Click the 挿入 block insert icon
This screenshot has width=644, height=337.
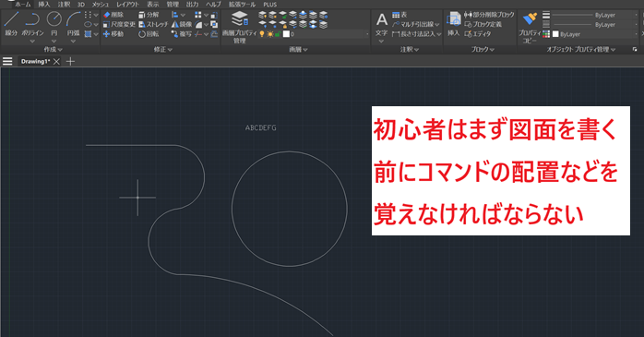[x=453, y=23]
